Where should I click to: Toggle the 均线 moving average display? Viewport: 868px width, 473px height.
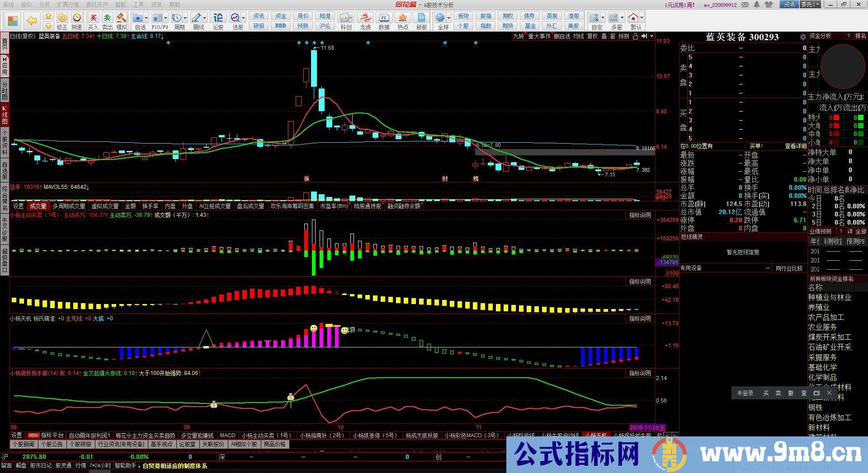tap(579, 36)
